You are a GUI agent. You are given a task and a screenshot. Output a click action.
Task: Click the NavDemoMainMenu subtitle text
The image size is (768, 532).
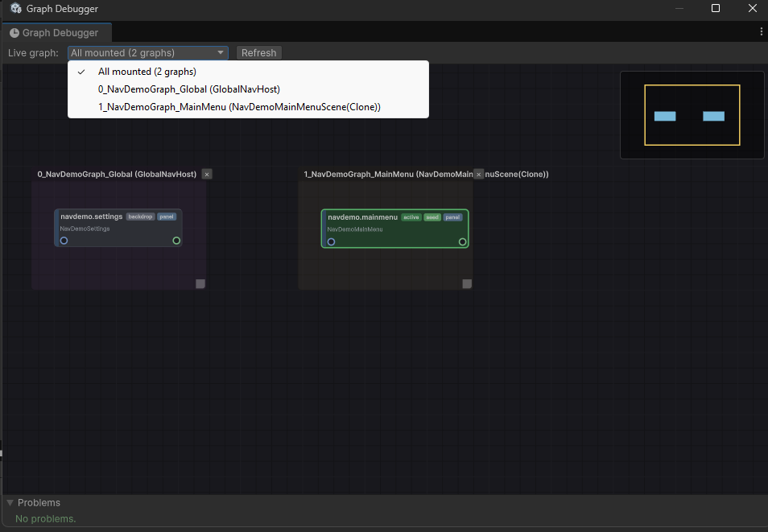(355, 229)
